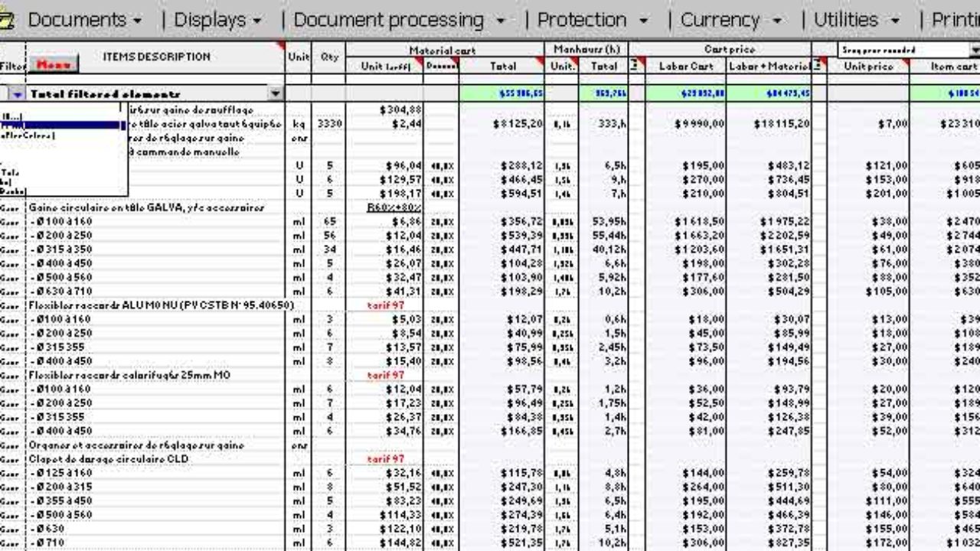Click the red Menu button
Screen dimensions: 980x551
pos(54,65)
